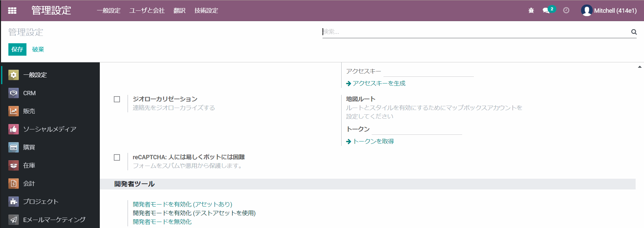This screenshot has height=228, width=644.
Task: Click the reCAPTCHA setting title
Action: [x=189, y=157]
